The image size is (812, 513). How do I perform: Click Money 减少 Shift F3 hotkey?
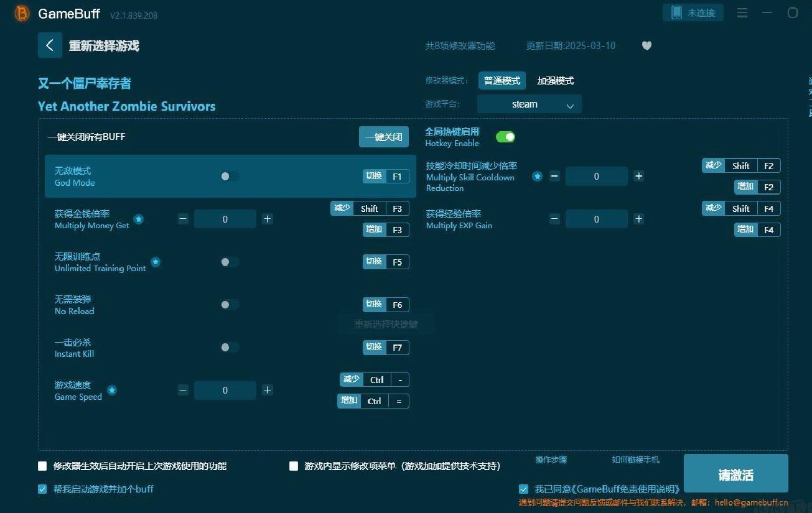pos(370,208)
